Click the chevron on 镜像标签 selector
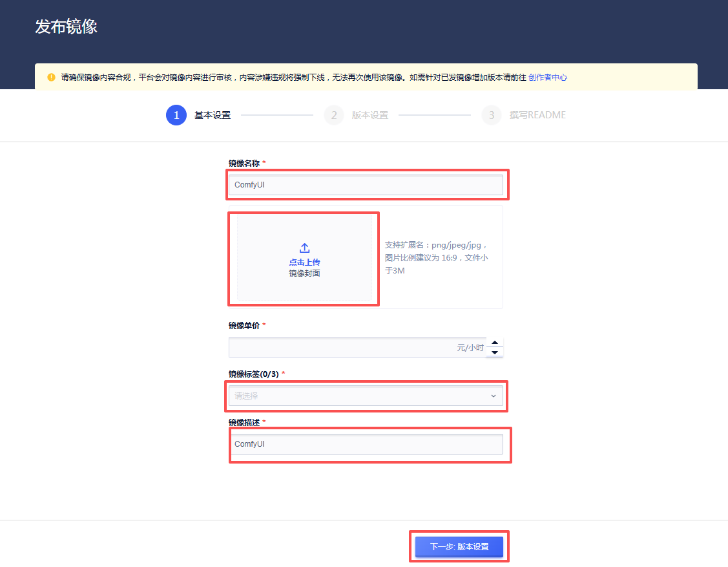The image size is (728, 567). tap(493, 396)
